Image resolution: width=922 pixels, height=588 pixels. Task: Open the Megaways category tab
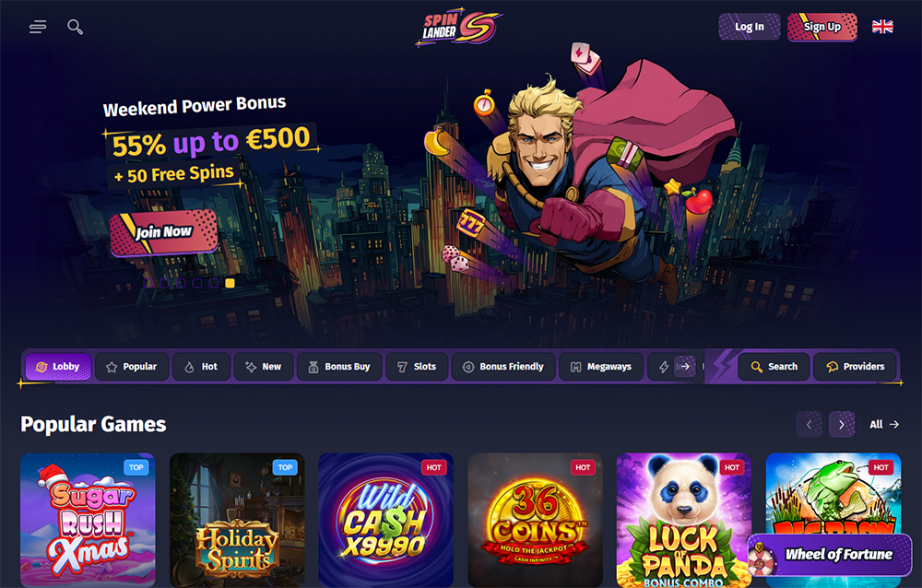(x=601, y=366)
